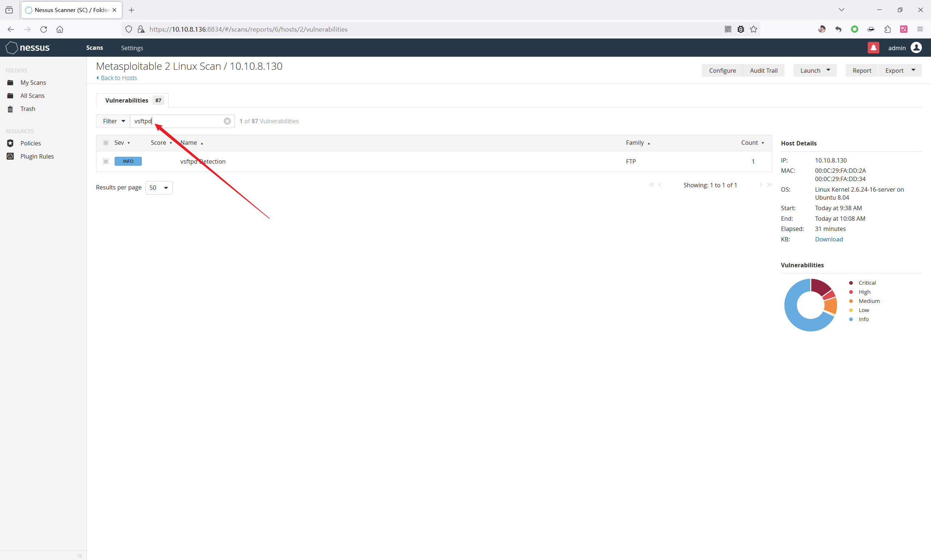The width and height of the screenshot is (931, 560).
Task: Open the browser home page
Action: [60, 29]
